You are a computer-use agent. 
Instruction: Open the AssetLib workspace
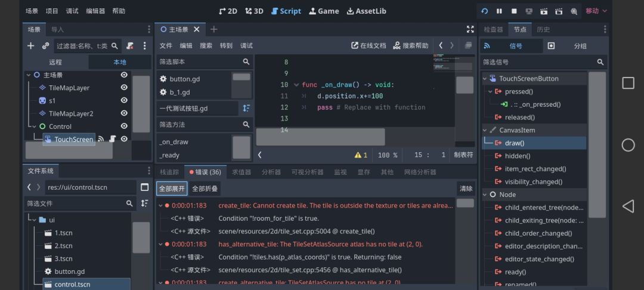[x=366, y=11]
